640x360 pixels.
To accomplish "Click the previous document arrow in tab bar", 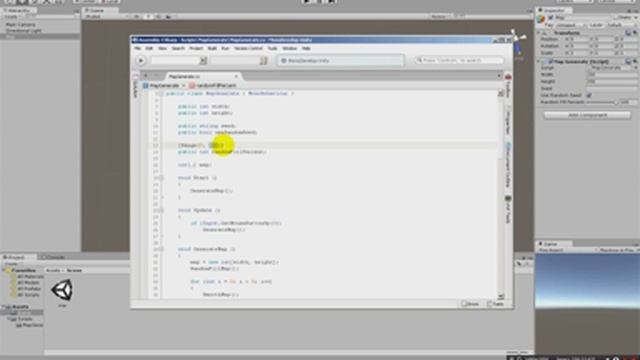I will pos(146,76).
